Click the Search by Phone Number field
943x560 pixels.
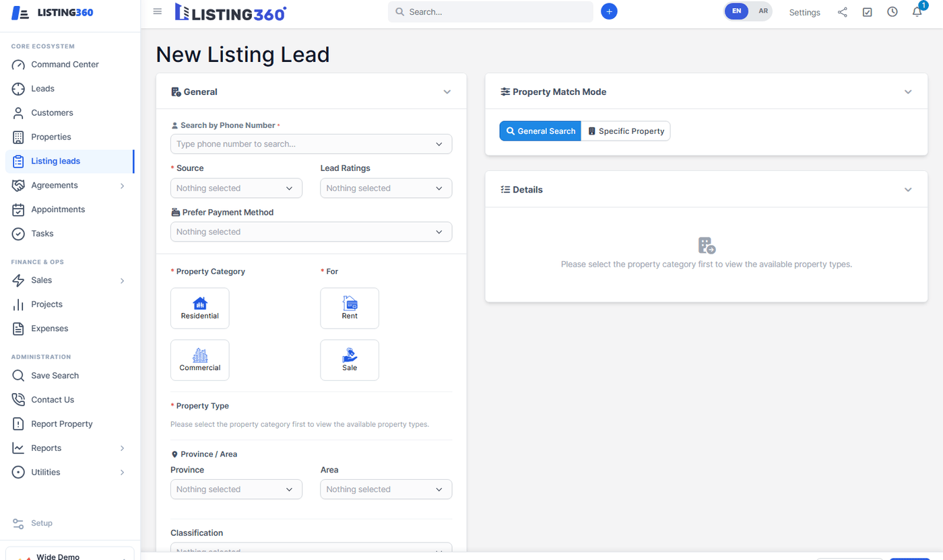click(x=311, y=144)
